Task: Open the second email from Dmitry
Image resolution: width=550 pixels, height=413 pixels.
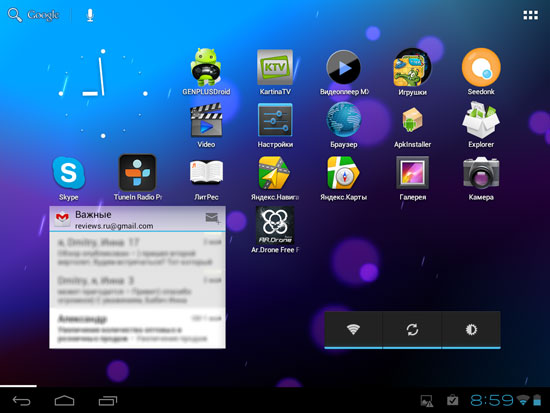Action: pyautogui.click(x=137, y=289)
